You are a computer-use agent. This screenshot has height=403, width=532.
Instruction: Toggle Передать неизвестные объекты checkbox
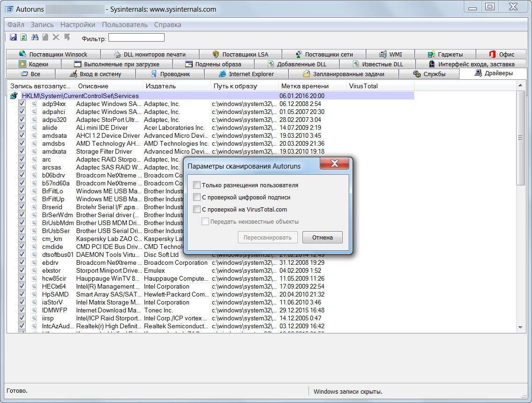(205, 222)
